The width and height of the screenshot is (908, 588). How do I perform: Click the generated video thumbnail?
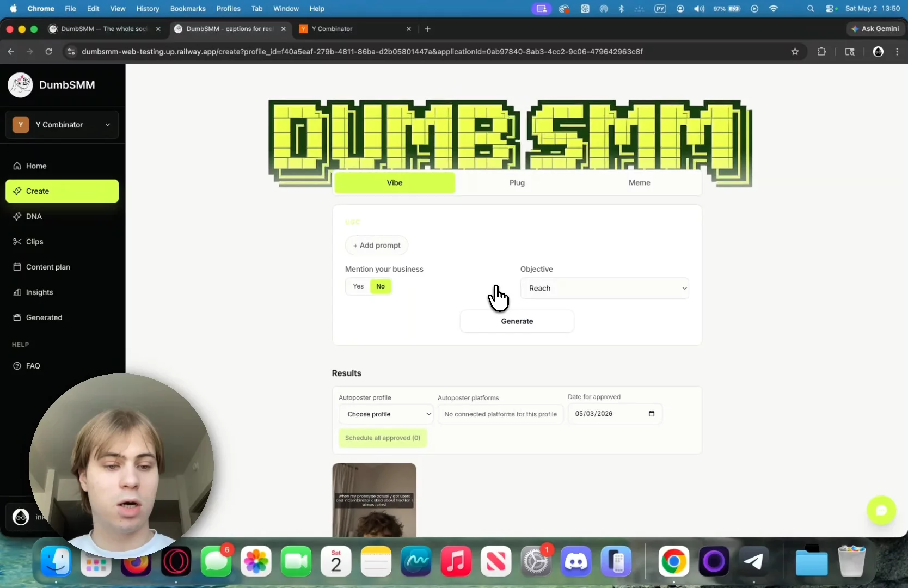[374, 500]
